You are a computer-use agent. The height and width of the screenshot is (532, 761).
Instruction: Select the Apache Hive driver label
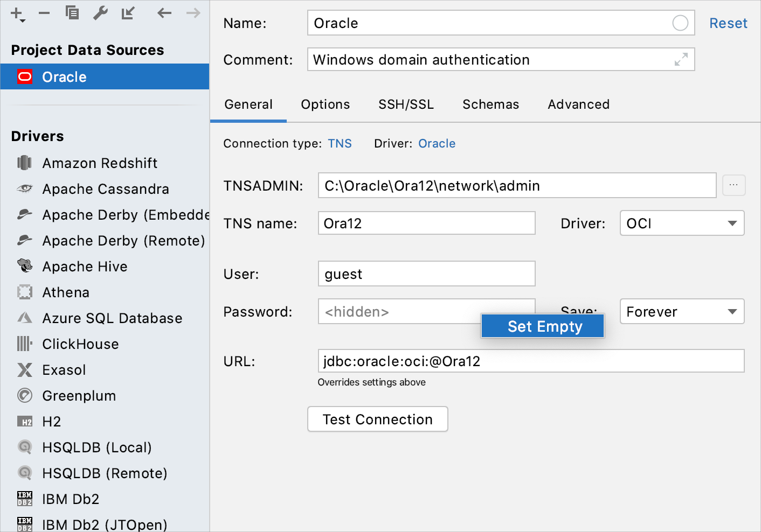pos(85,266)
